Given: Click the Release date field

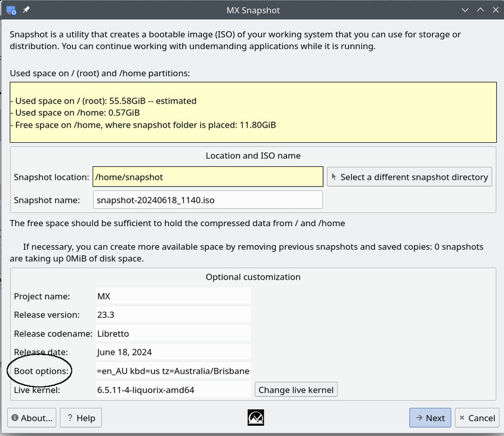Looking at the screenshot, I should coord(173,352).
